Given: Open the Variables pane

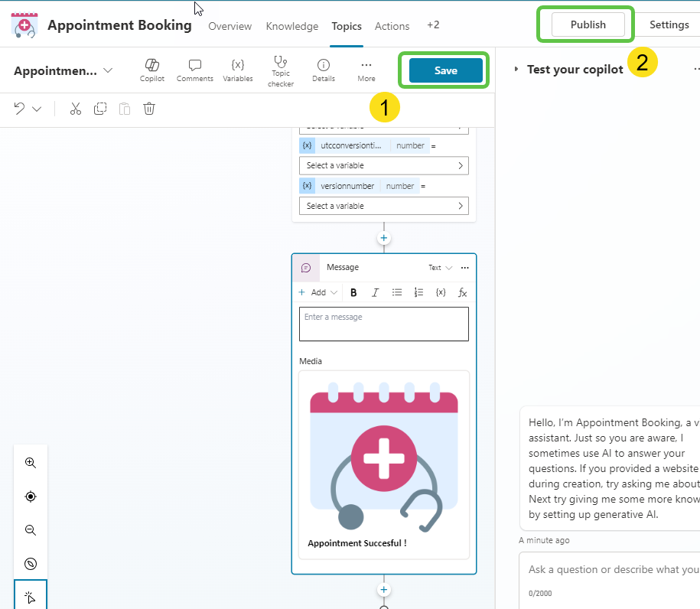Looking at the screenshot, I should click(238, 70).
